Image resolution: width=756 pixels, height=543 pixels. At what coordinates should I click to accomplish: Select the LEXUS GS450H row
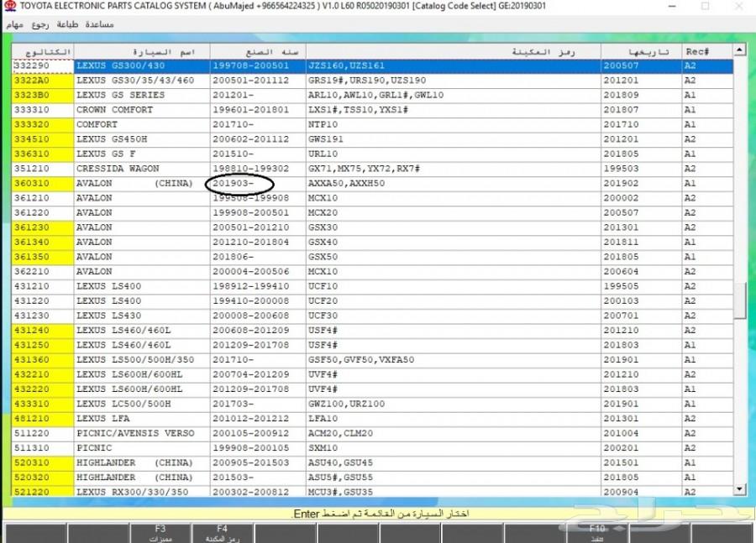click(372, 139)
